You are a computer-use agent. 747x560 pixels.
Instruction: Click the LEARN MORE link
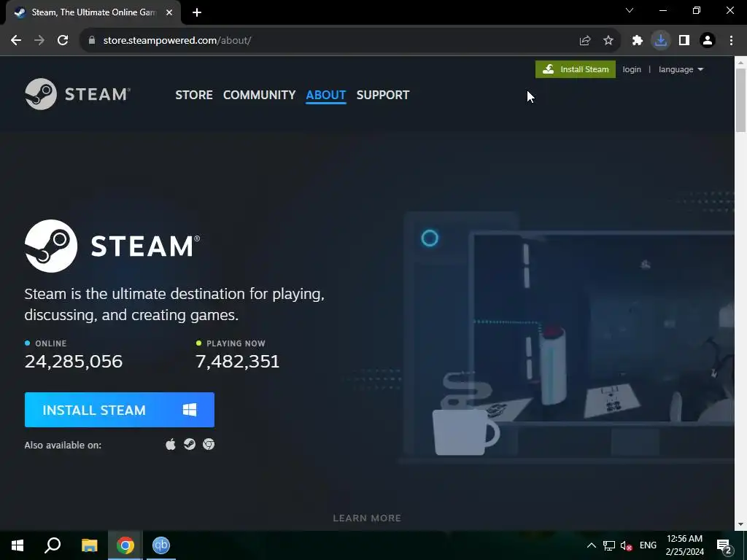[x=367, y=518]
